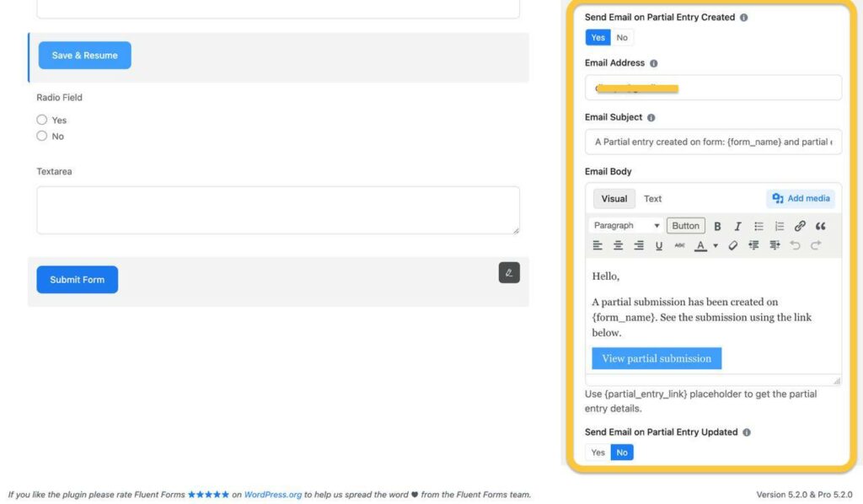Screen dimensions: 863x504
Task: Set Partial Entry Created email to Yes
Action: tap(598, 37)
